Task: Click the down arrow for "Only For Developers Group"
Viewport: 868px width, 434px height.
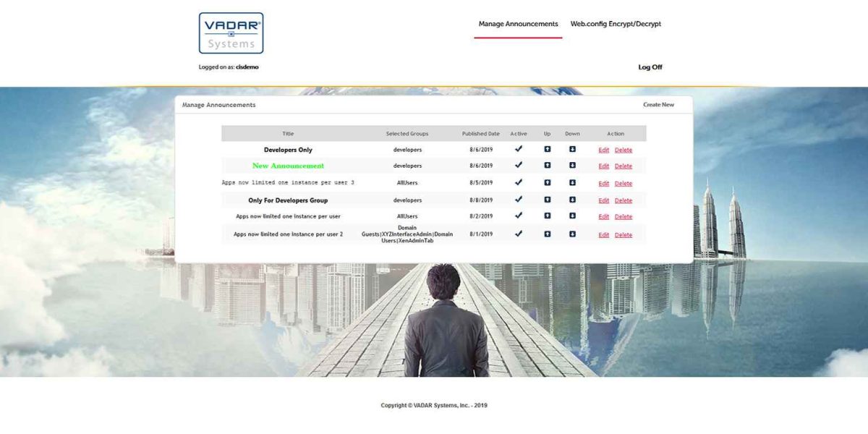Action: [x=572, y=200]
